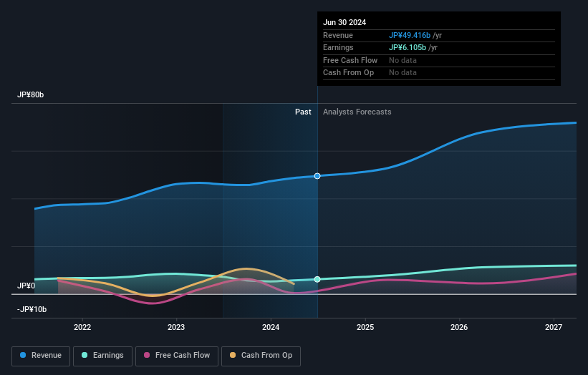The image size is (588, 375).
Task: Click the Revenue row label in tooltip
Action: [338, 35]
